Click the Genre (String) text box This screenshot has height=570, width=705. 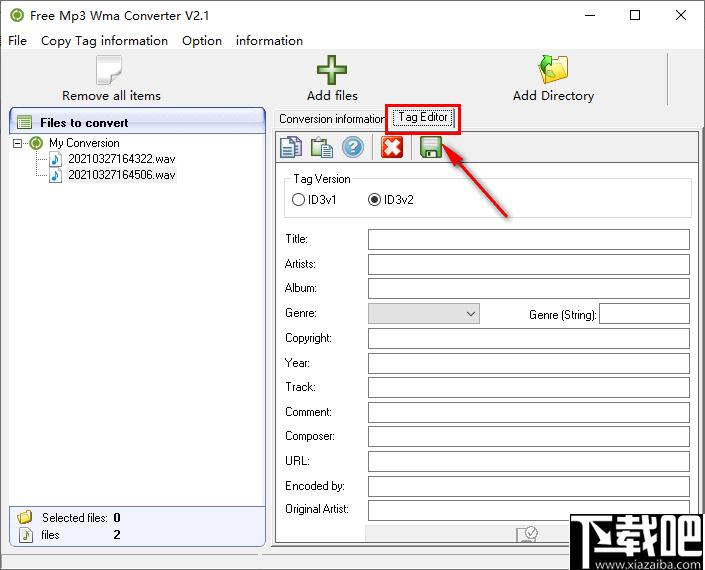pyautogui.click(x=644, y=314)
